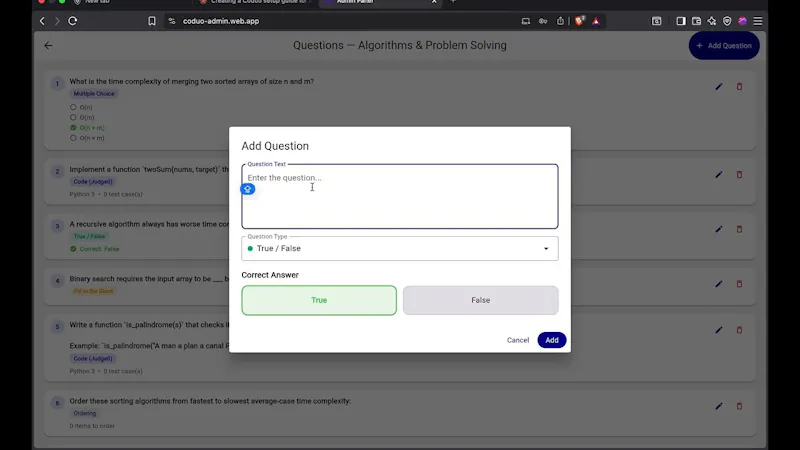The width and height of the screenshot is (800, 450).
Task: Open the Brave Wallet icon
Action: point(696,21)
